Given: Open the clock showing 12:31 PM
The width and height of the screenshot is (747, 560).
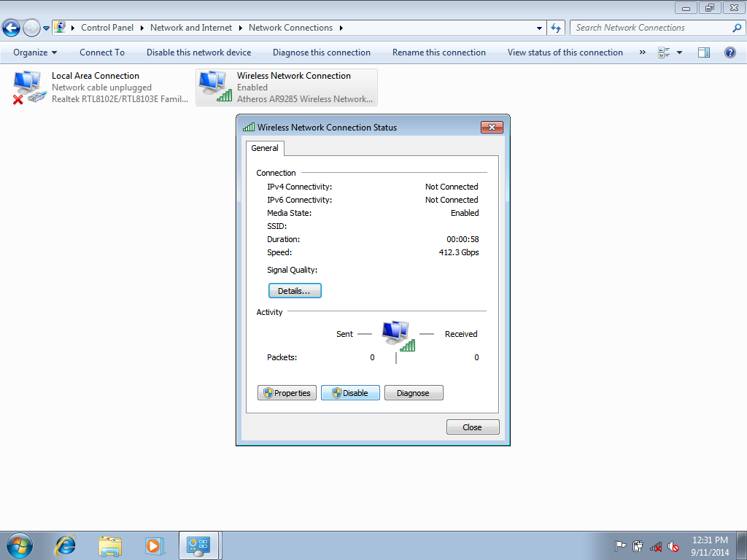Looking at the screenshot, I should coord(710,546).
